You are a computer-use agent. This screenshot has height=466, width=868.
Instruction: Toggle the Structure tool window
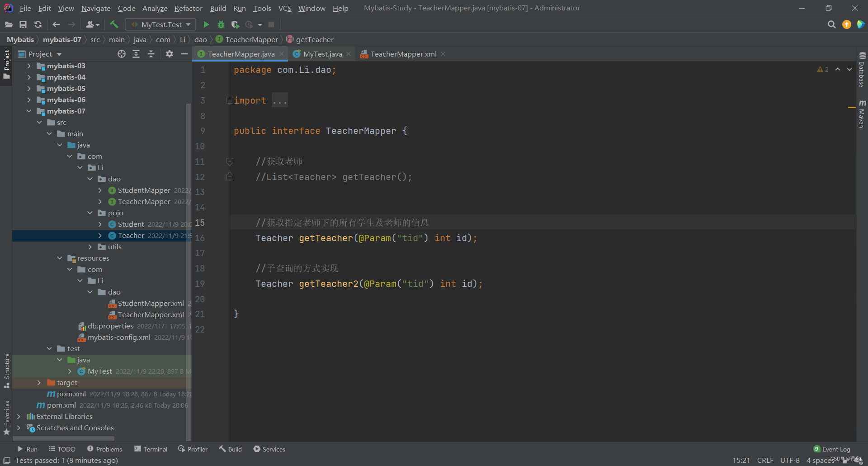point(6,371)
